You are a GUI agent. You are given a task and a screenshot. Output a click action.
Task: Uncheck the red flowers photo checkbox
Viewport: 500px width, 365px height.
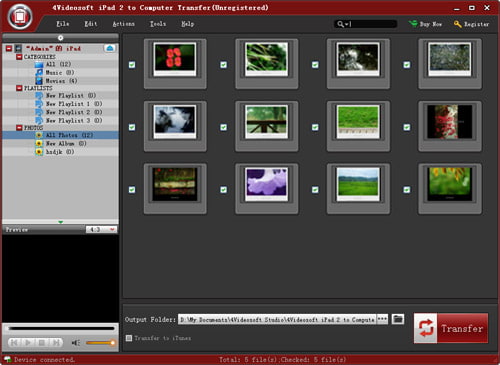click(x=132, y=65)
